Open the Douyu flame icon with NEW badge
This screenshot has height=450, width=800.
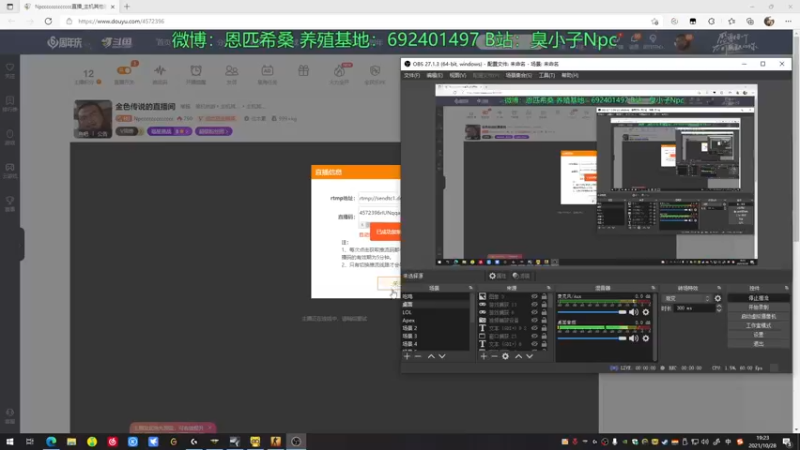click(x=340, y=70)
